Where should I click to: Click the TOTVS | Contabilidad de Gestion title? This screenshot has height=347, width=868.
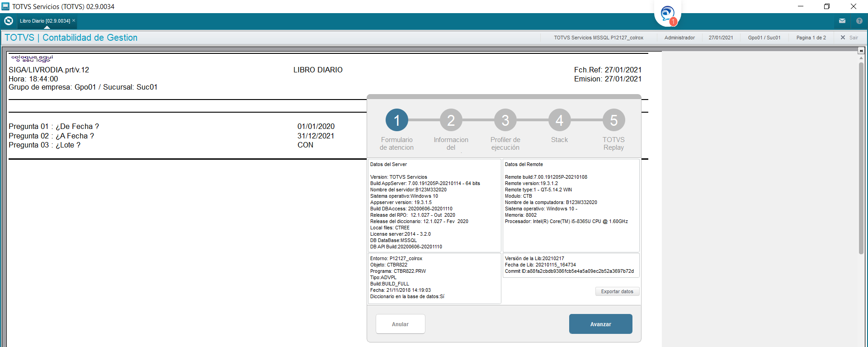pyautogui.click(x=71, y=38)
